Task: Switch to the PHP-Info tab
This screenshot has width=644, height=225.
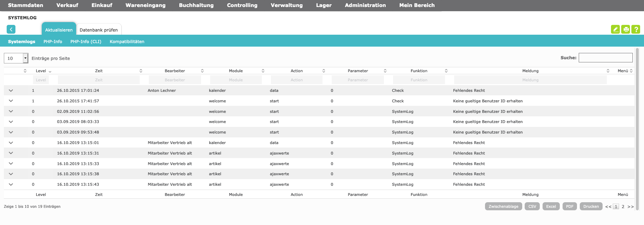Action: [x=53, y=41]
